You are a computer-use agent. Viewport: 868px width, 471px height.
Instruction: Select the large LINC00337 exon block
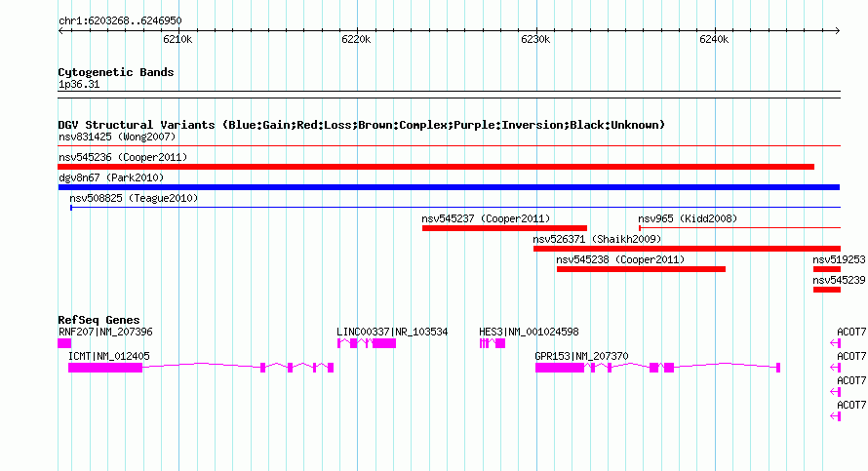(384, 343)
